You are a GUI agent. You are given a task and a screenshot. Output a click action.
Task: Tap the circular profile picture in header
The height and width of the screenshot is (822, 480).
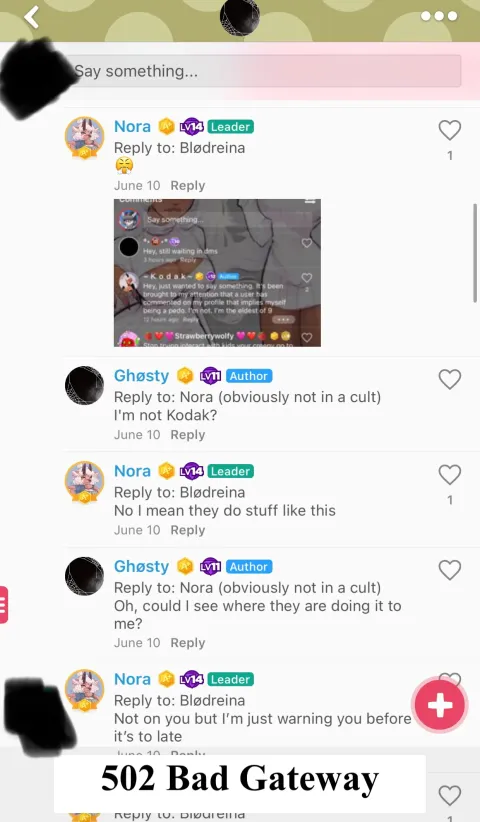(x=239, y=17)
